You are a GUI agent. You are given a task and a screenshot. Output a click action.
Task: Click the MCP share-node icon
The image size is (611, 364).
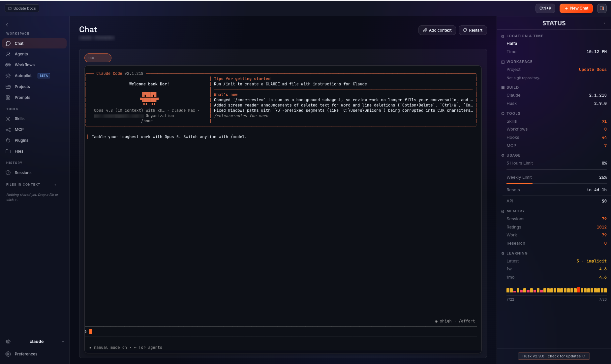pos(8,130)
